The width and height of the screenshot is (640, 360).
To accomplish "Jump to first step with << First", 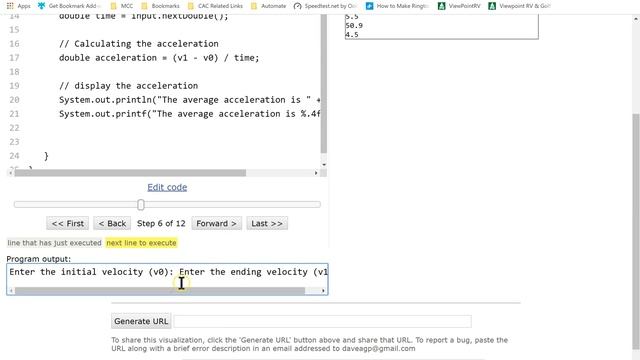I will coord(67,224).
